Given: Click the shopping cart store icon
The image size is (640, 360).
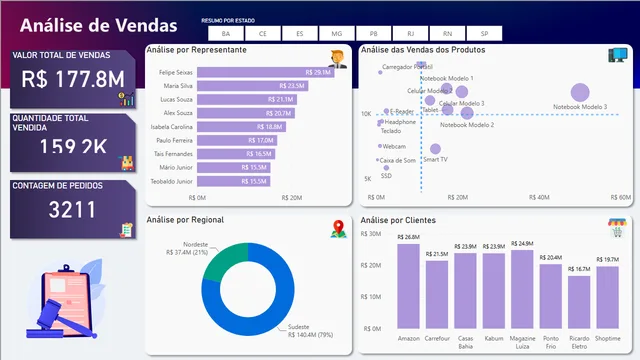Looking at the screenshot, I should tap(617, 228).
